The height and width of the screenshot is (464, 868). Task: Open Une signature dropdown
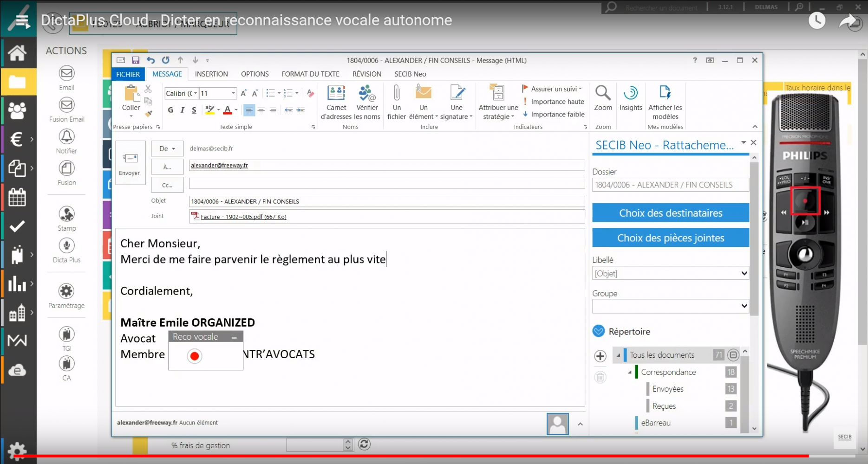[456, 103]
